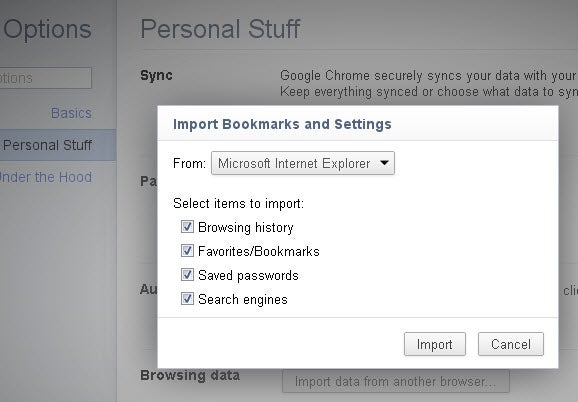Image resolution: width=578 pixels, height=402 pixels.
Task: Click the Personal Stuff page heading
Action: [x=220, y=29]
